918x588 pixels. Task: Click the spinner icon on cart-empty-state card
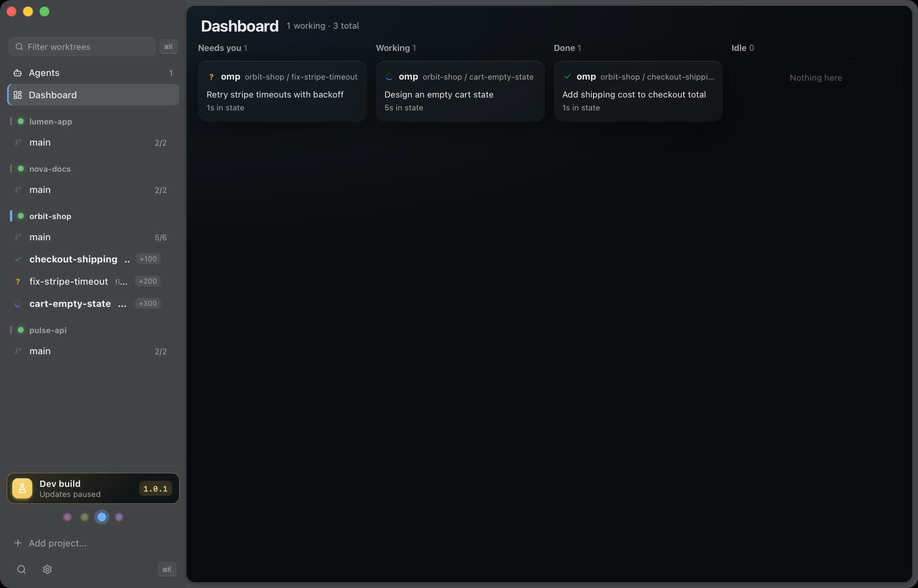[x=389, y=77]
